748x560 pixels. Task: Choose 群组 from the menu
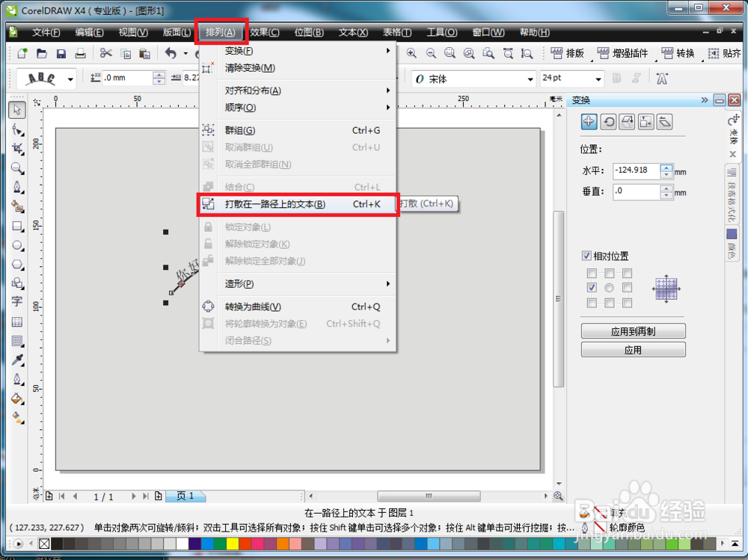pyautogui.click(x=298, y=130)
